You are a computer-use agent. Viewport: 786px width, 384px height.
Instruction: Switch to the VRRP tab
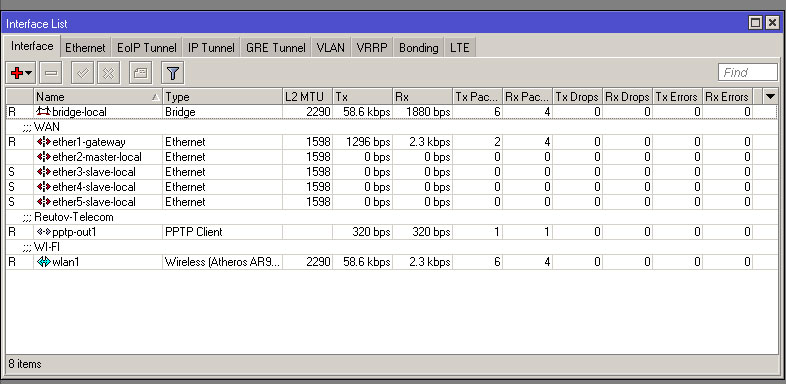tap(372, 48)
